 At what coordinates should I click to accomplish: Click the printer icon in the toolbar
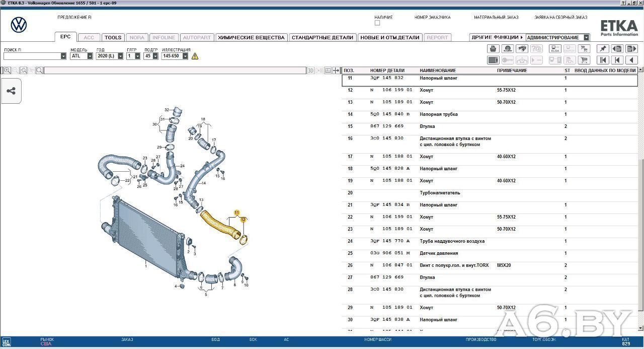tap(493, 48)
